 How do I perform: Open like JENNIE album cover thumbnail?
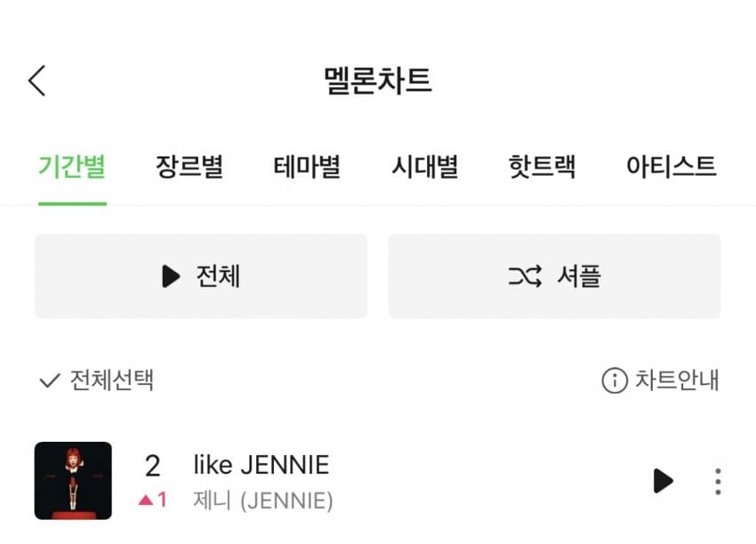(x=73, y=480)
